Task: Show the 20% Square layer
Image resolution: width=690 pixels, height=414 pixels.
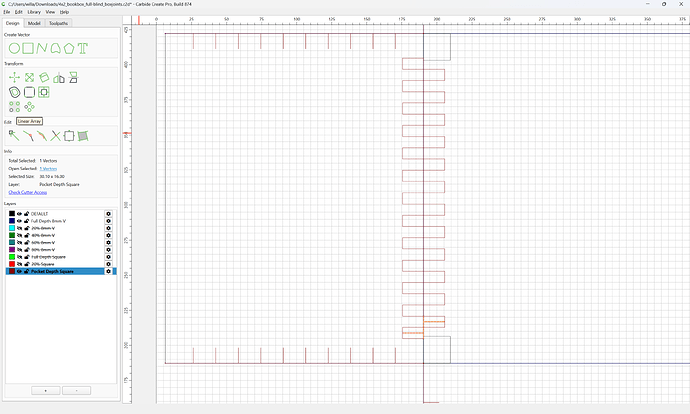Action: tap(19, 264)
